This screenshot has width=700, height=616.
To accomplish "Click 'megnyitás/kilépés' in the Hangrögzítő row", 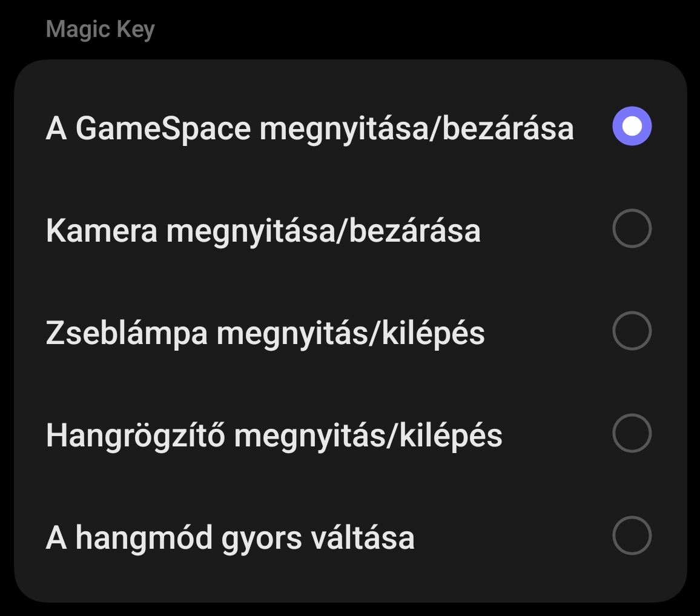I will pyautogui.click(x=368, y=435).
